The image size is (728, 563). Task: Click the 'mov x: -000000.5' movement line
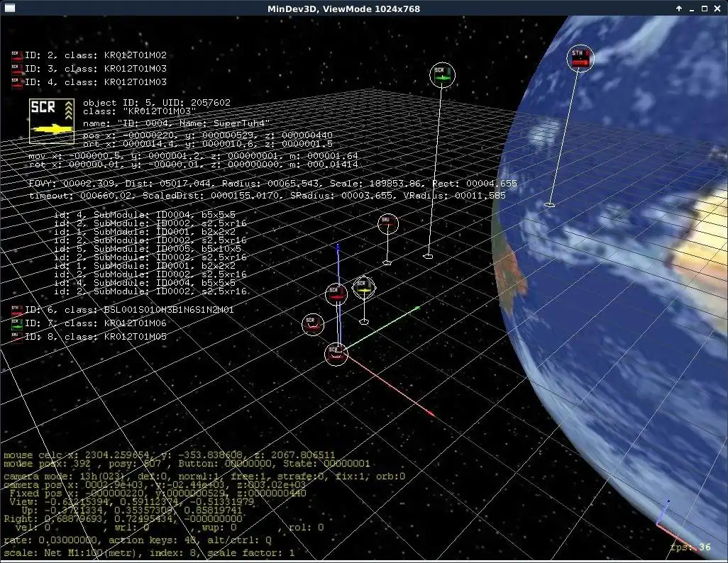coord(193,155)
